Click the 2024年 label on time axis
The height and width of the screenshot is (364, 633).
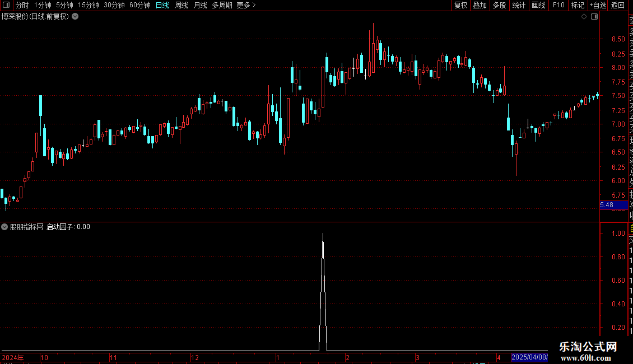coord(13,357)
